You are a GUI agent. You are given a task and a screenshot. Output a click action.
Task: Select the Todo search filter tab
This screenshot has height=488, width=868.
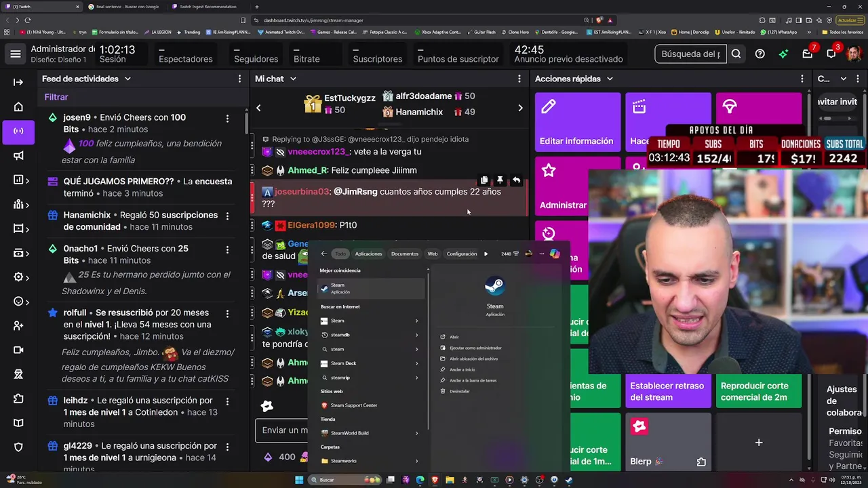[x=340, y=253]
